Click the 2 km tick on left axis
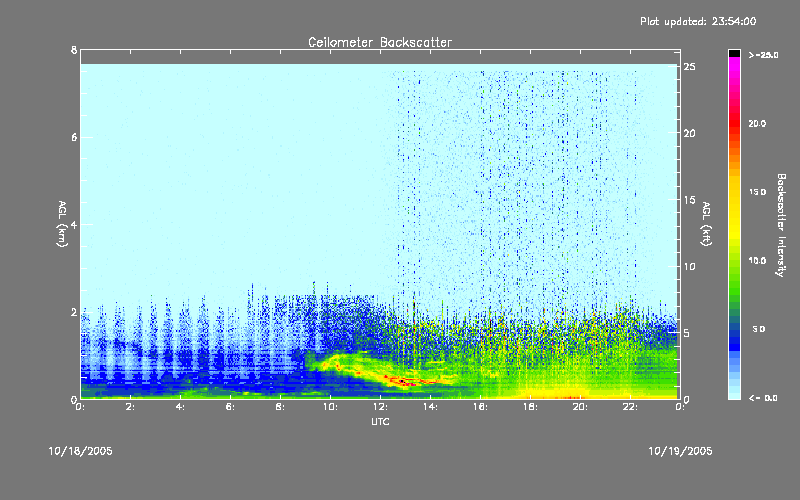Screen dimensions: 800x500 (x=74, y=312)
